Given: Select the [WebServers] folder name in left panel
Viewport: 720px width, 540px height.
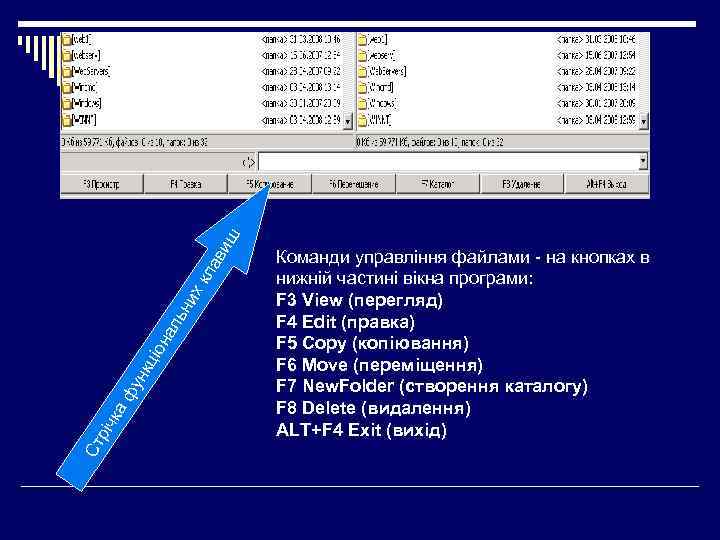Looking at the screenshot, I should 91,72.
